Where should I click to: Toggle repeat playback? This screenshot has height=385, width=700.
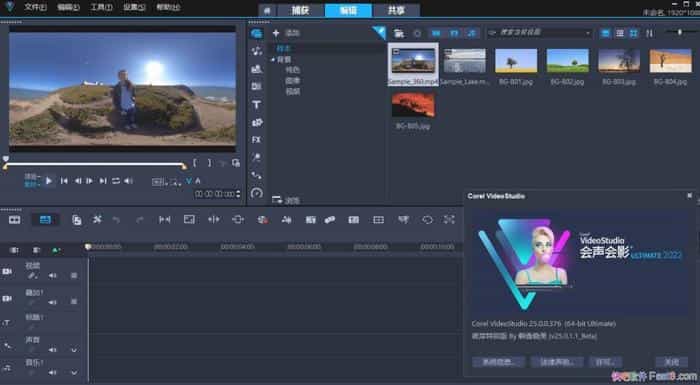tap(116, 181)
